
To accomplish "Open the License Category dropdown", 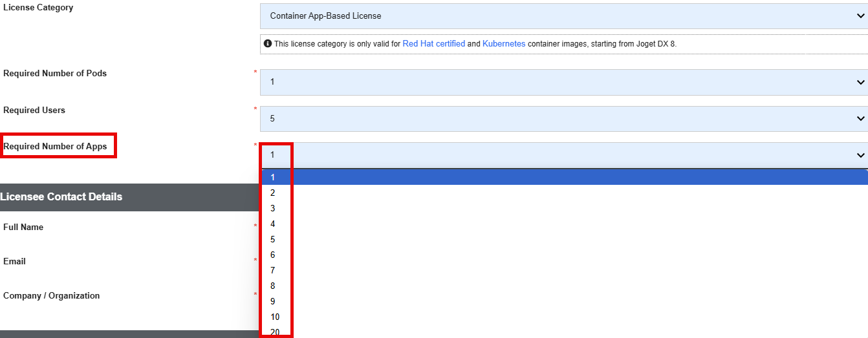I will tap(564, 16).
